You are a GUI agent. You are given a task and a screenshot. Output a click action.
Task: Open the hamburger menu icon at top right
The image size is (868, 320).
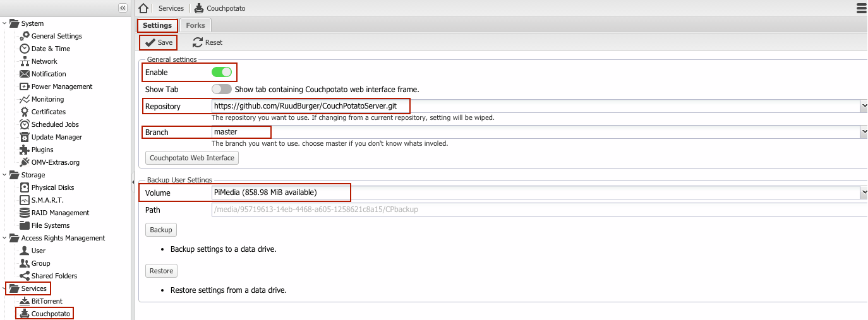click(x=861, y=8)
